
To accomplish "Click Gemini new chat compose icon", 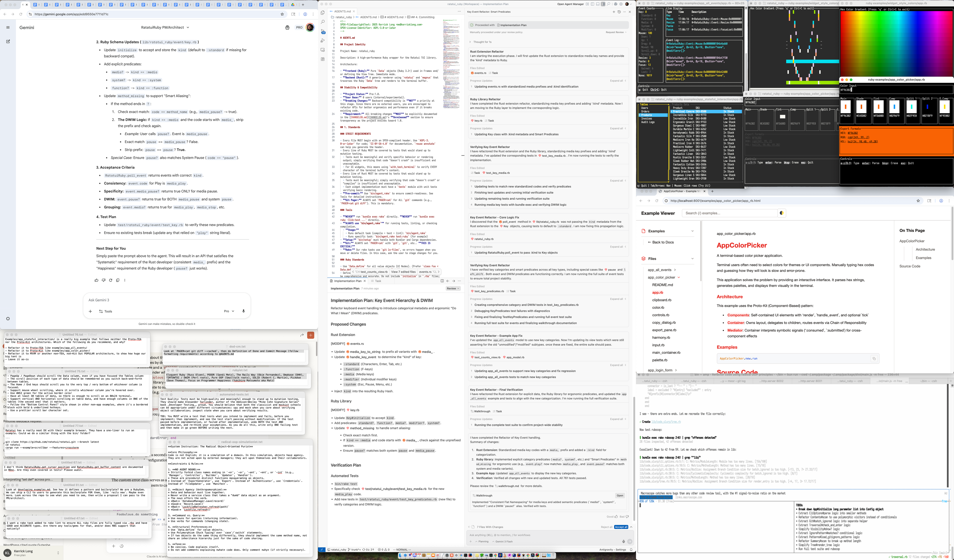I will [x=8, y=42].
